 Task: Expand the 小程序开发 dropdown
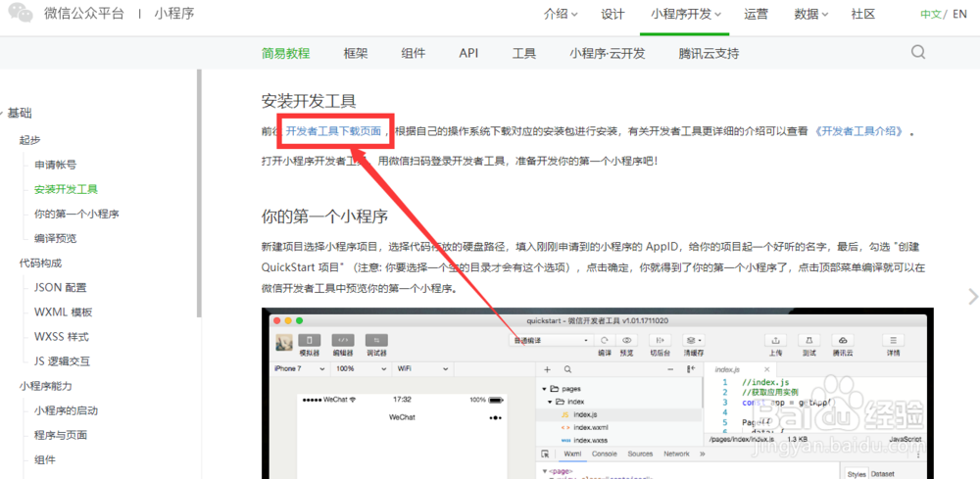click(x=686, y=15)
